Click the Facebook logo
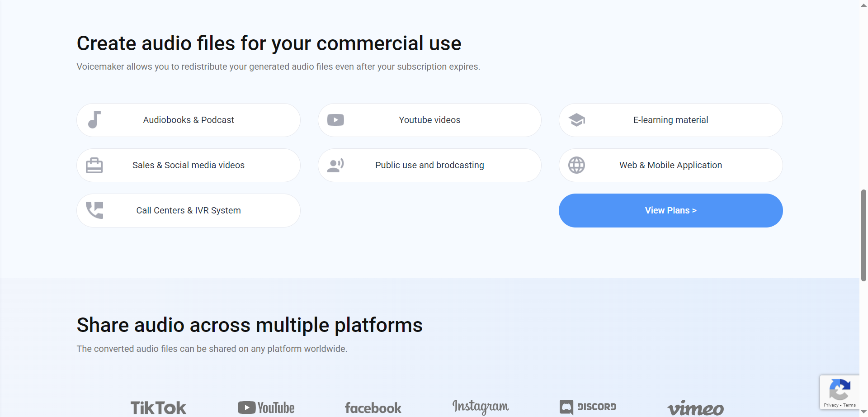The width and height of the screenshot is (868, 417). pyautogui.click(x=373, y=408)
